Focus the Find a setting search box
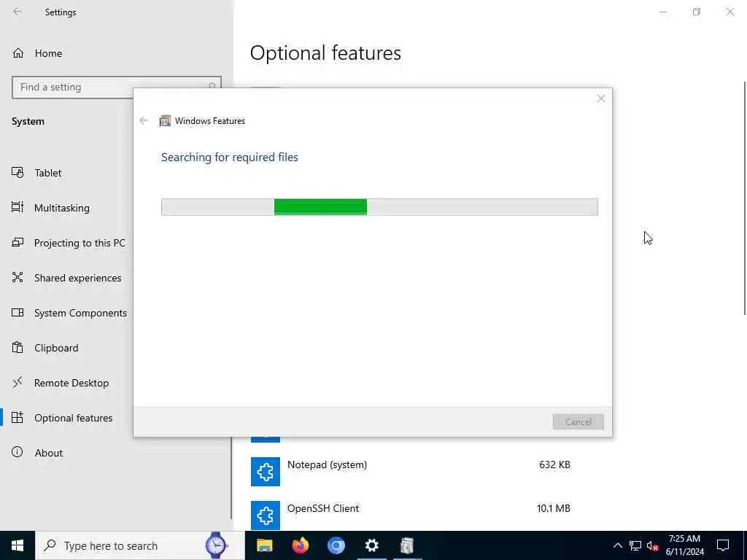Viewport: 747px width, 560px height. [117, 87]
